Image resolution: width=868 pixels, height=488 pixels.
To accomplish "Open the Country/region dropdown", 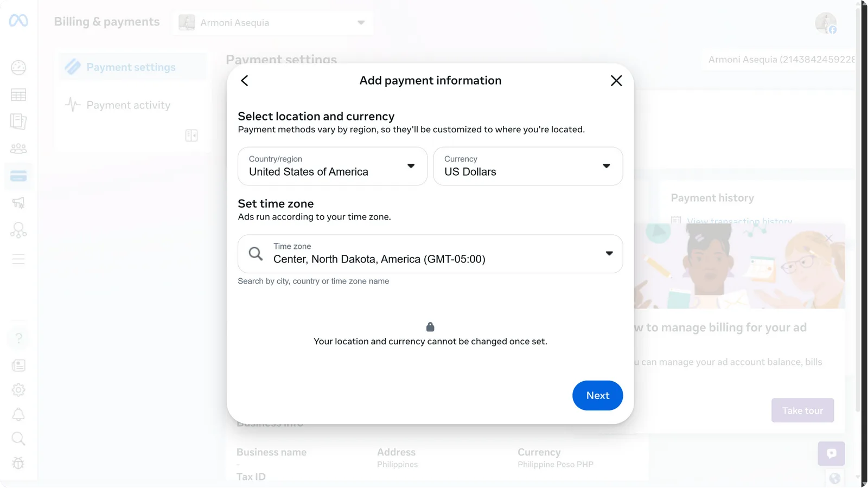I will click(332, 166).
